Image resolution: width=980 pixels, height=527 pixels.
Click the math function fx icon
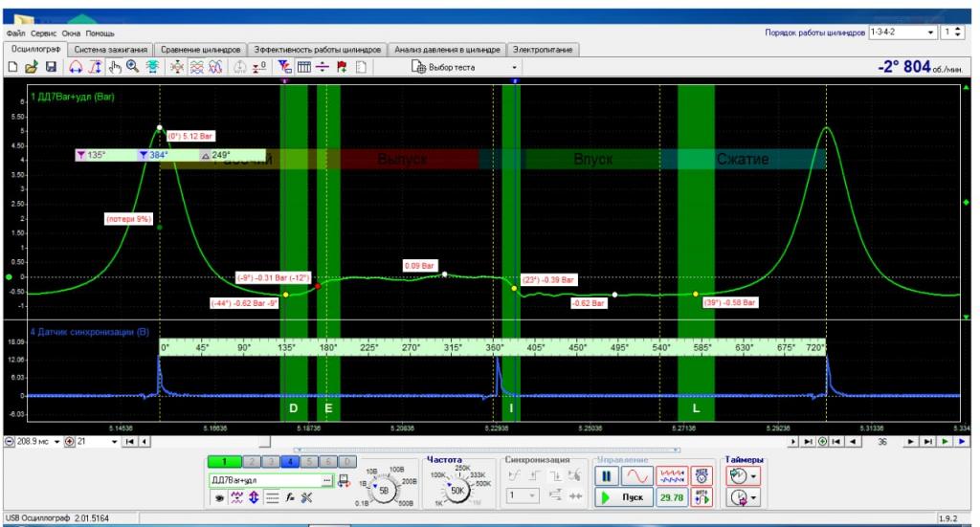290,497
